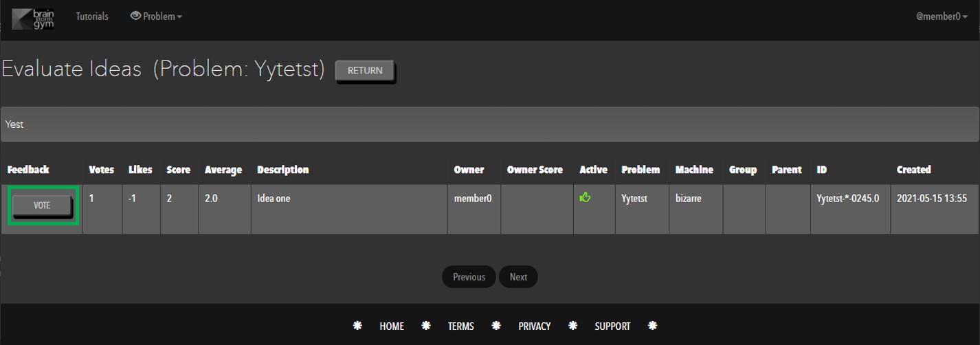The height and width of the screenshot is (345, 980).
Task: Click the Feedback column header
Action: coord(28,170)
